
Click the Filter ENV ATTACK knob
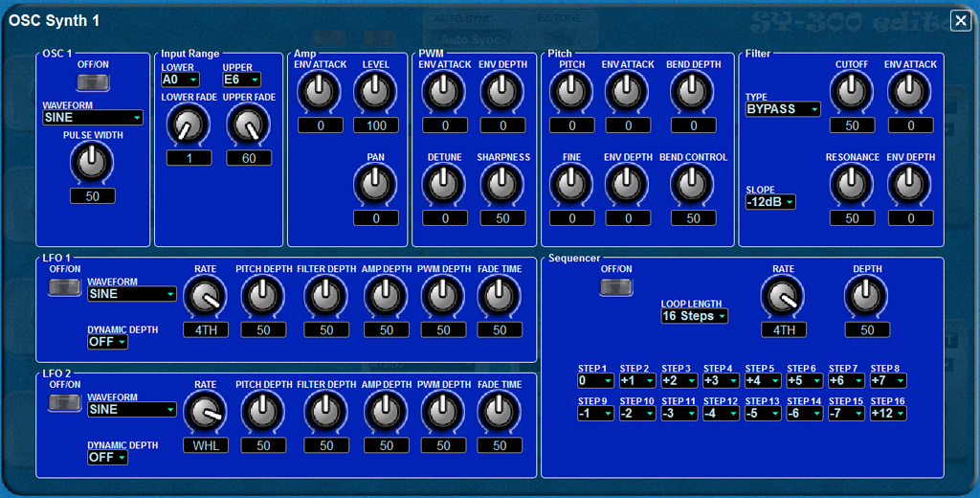pyautogui.click(x=909, y=91)
